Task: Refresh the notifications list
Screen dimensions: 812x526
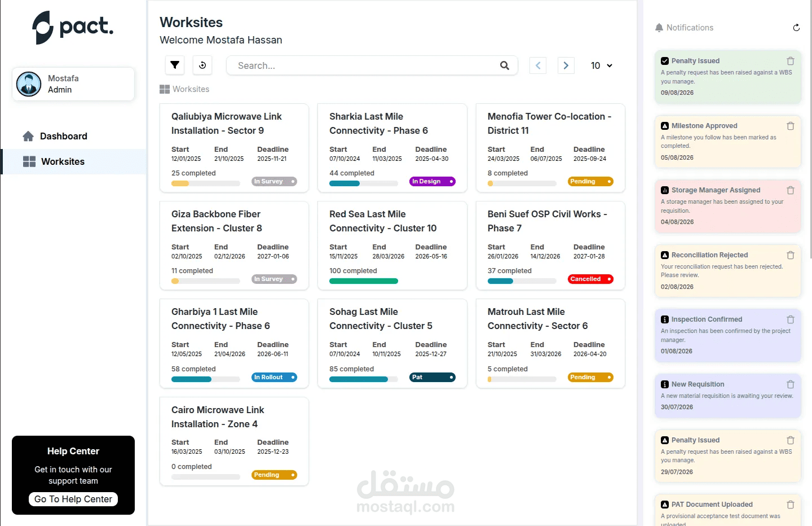Action: [x=796, y=28]
